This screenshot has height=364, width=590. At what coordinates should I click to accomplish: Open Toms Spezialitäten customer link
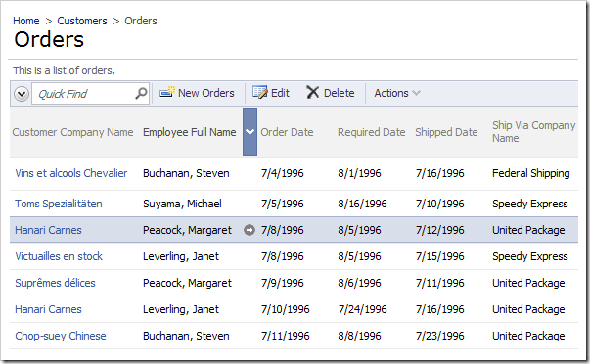[x=59, y=204]
